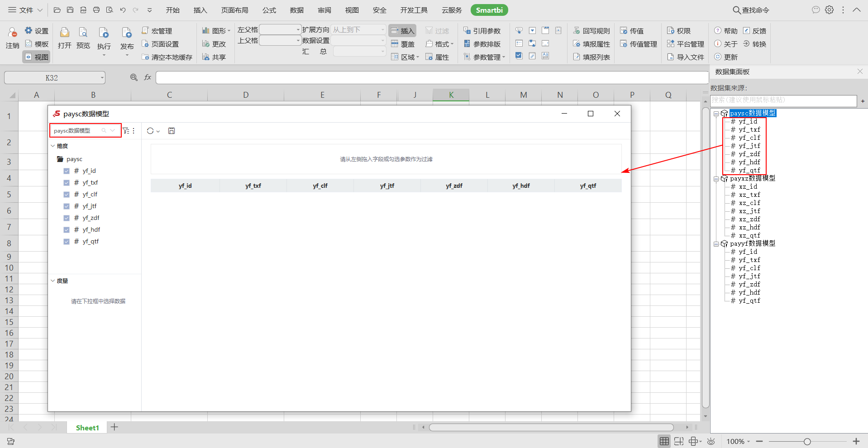Uncheck the yf_jtf field checkbox
The height and width of the screenshot is (448, 868).
[67, 206]
